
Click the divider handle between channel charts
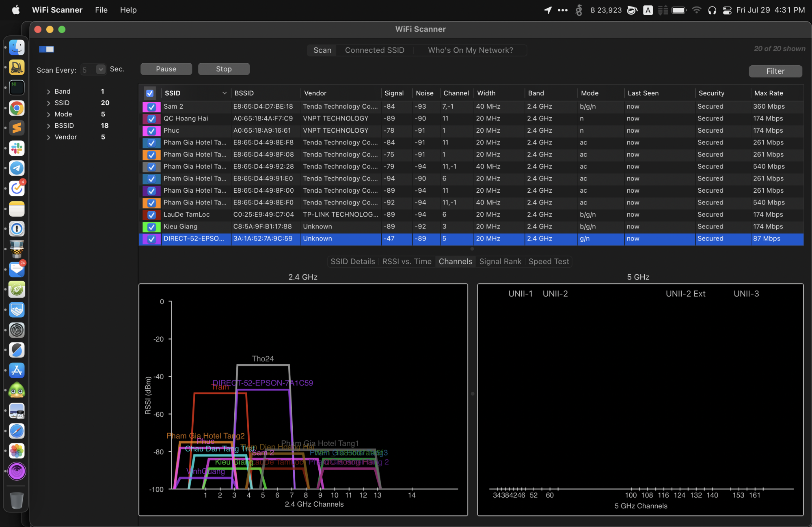(472, 394)
